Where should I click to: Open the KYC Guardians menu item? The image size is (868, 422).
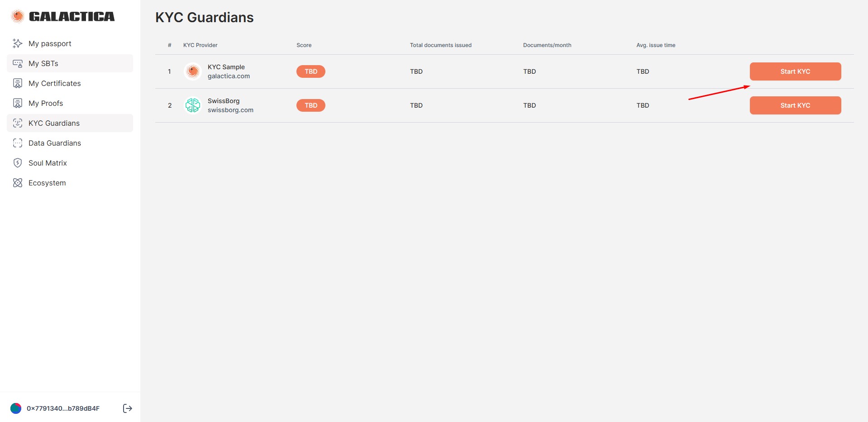point(54,123)
